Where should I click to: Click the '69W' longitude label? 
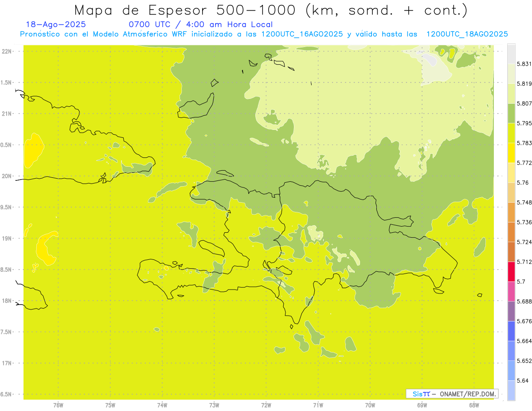tap(422, 405)
